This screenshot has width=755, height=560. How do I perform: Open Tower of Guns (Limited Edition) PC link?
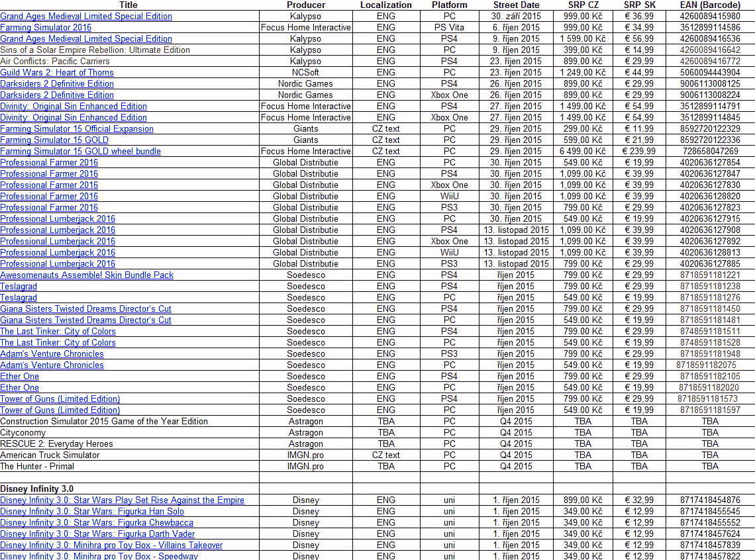pyautogui.click(x=60, y=410)
